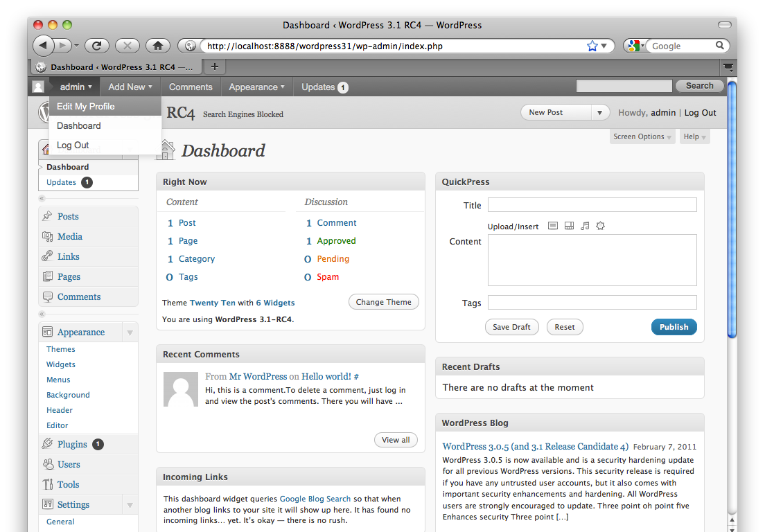Viewport: 765px width, 532px height.
Task: Click the Posts pushpin icon in sidebar
Action: (47, 215)
